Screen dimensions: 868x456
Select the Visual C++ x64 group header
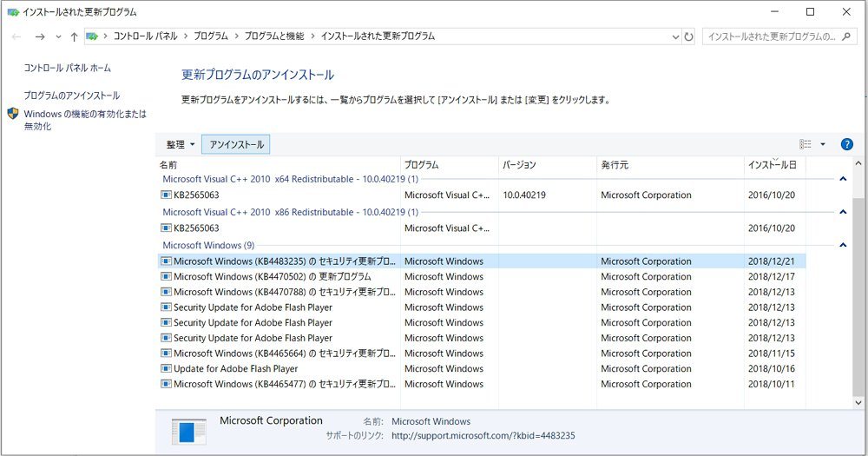(x=291, y=179)
